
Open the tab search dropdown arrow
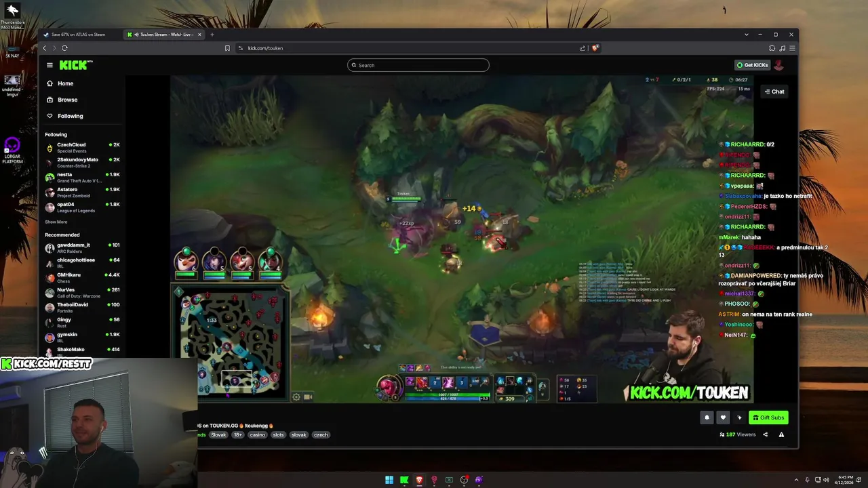[747, 35]
